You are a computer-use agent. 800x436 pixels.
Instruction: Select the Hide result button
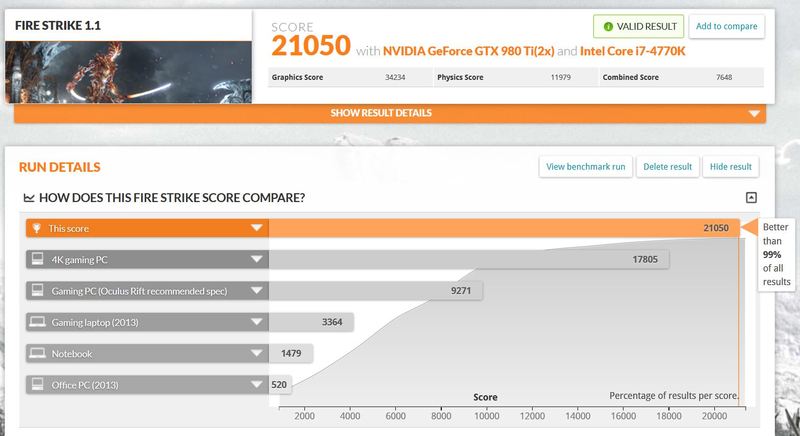coord(731,167)
